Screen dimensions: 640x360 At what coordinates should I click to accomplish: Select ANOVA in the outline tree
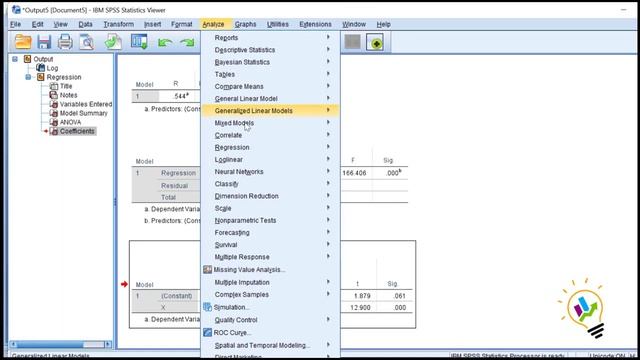point(70,122)
